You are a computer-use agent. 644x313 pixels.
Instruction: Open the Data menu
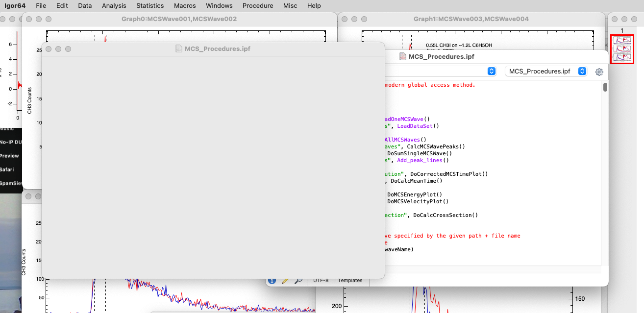pos(85,6)
